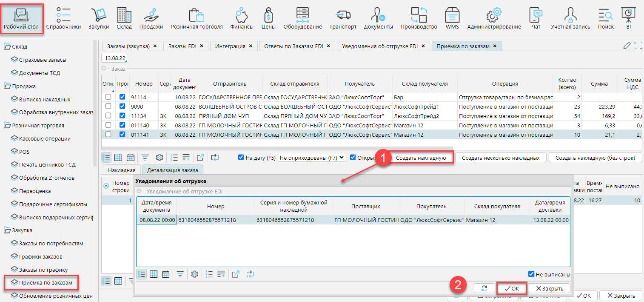
Task: Uncheck the Не выписаны checkbox
Action: coord(531,274)
